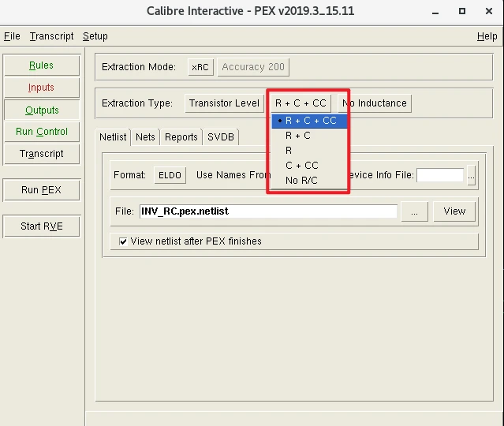Screen dimensions: 504x426
Task: Browse for netlist output file
Action: (x=415, y=211)
